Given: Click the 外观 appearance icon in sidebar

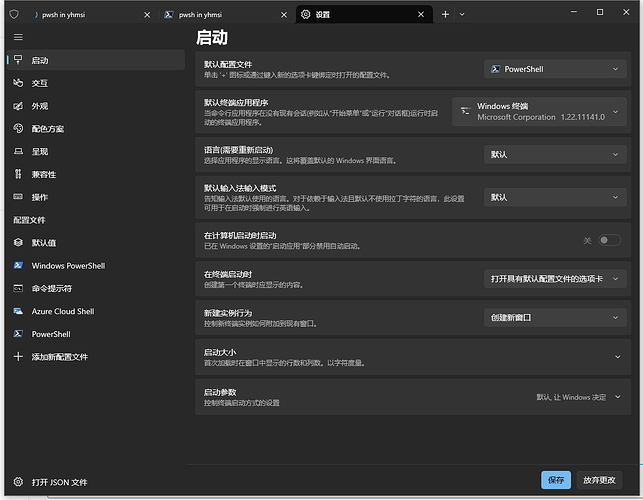Looking at the screenshot, I should click(x=18, y=106).
